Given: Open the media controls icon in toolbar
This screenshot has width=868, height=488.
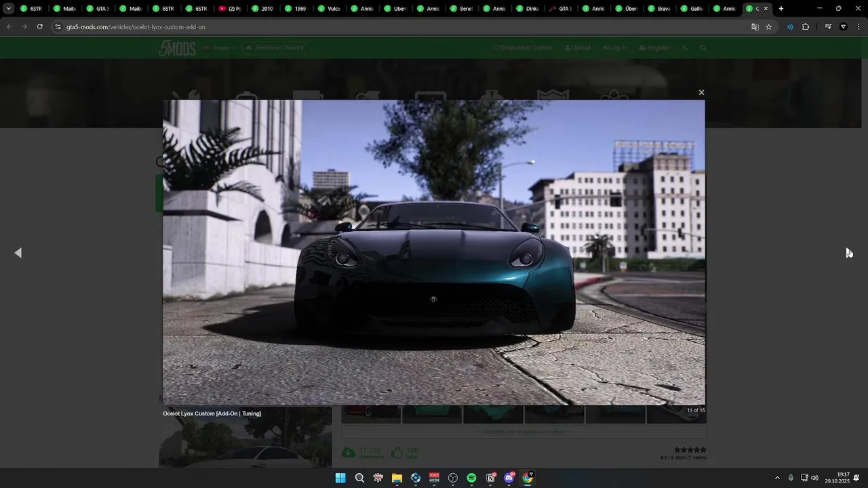Looking at the screenshot, I should coord(828,27).
